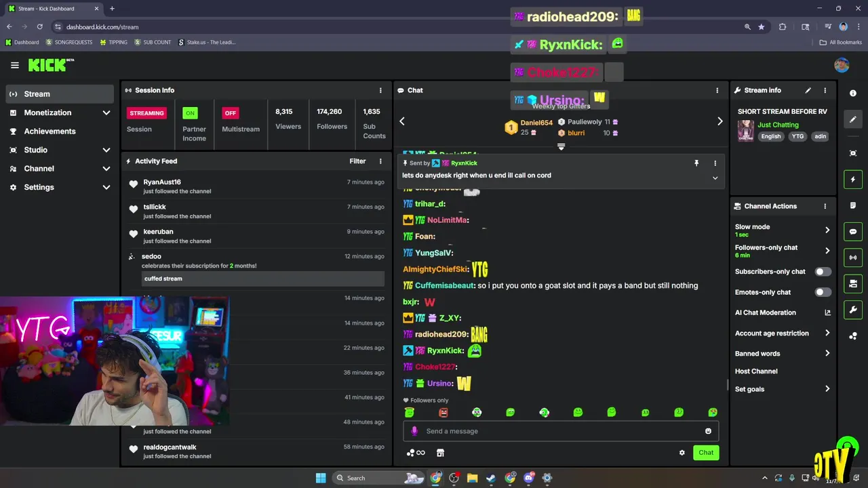868x488 pixels.
Task: Open SUB COUNT bookmark
Action: 153,42
